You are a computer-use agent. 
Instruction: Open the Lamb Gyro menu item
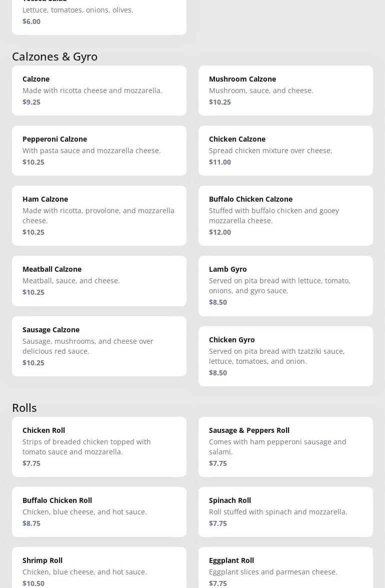[285, 286]
